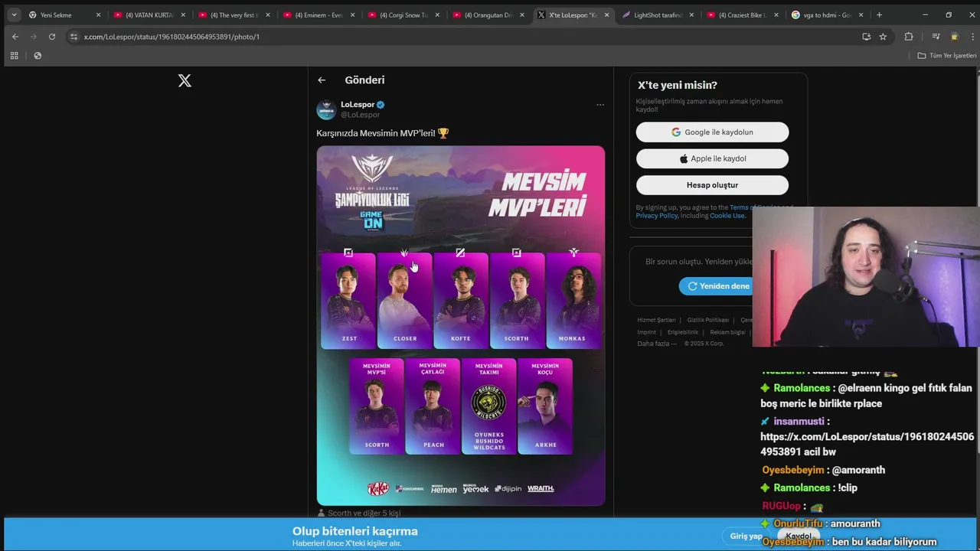Sign up with Apple ile kaydol

point(712,158)
